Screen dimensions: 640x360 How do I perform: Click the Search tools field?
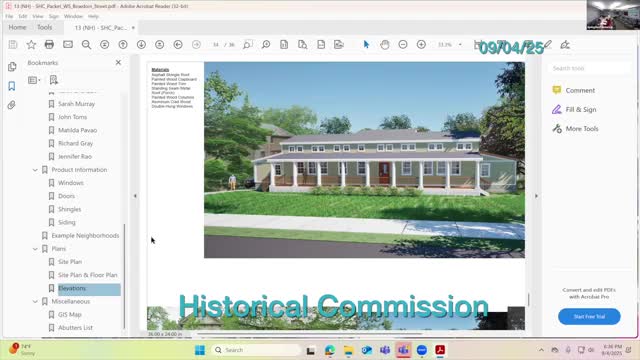tap(589, 68)
